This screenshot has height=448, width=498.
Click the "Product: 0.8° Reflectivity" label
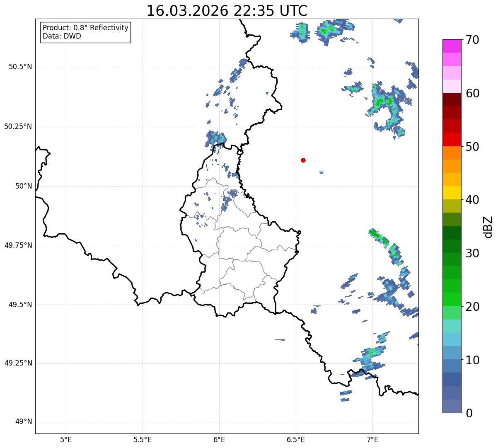coord(86,28)
